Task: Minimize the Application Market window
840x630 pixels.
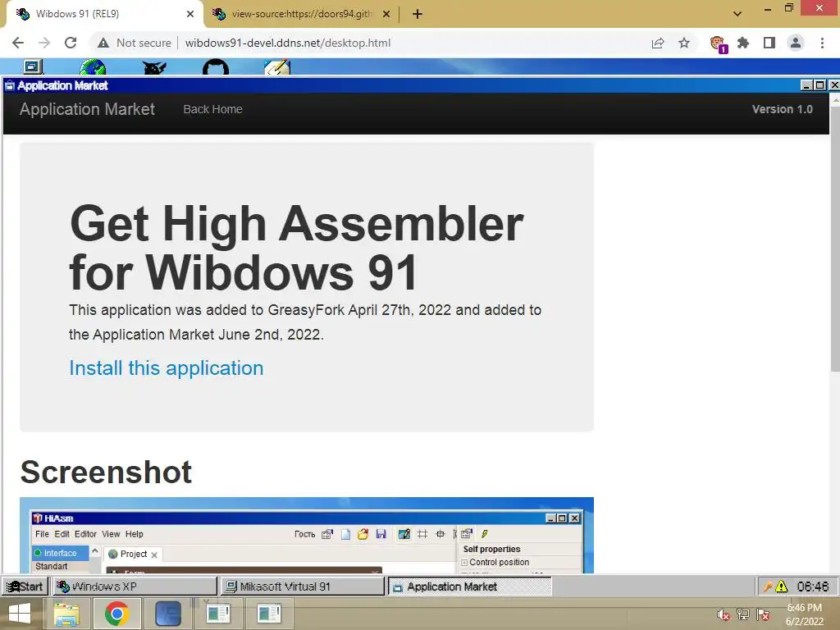Action: click(807, 85)
